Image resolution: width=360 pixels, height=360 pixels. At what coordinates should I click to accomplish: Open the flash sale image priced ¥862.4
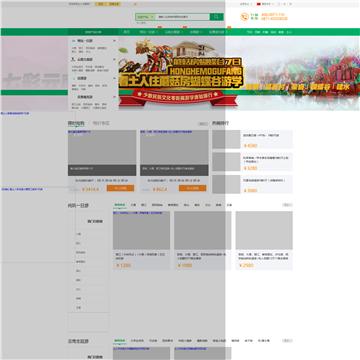[x=174, y=153]
